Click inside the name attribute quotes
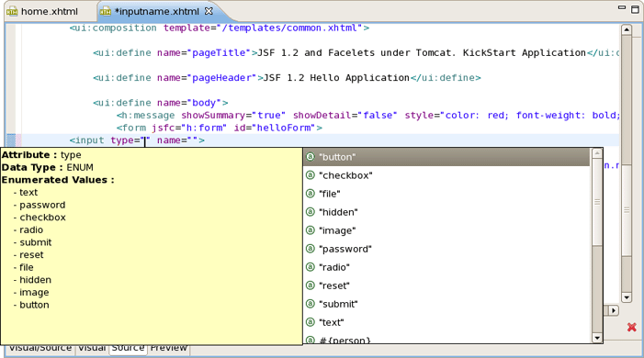The image size is (644, 358). point(193,140)
